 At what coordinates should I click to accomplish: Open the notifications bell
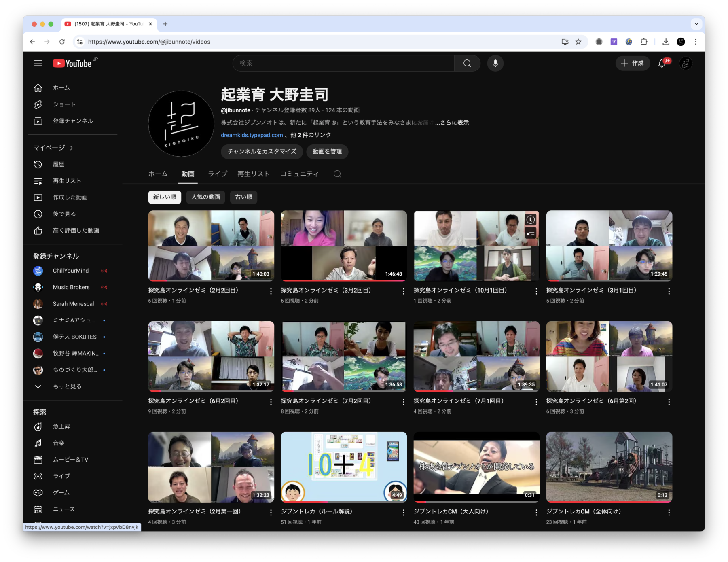point(662,63)
